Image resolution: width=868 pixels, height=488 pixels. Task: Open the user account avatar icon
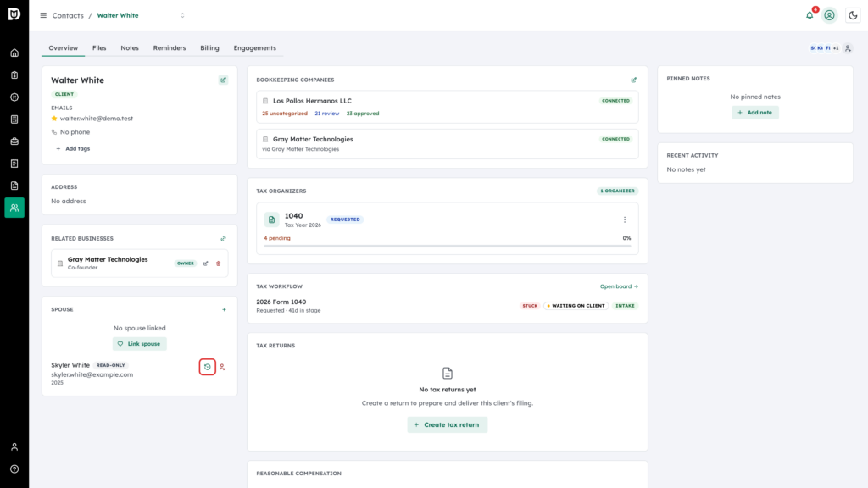click(x=829, y=15)
